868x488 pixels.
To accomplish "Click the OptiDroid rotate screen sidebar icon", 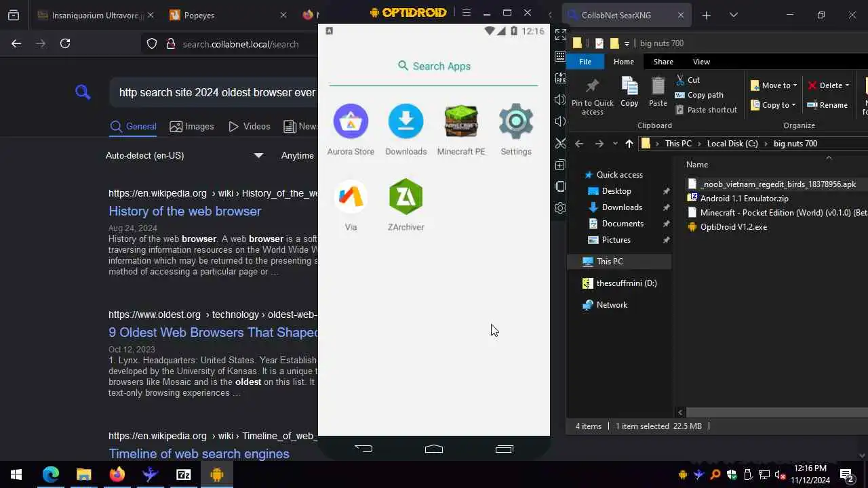I will [560, 186].
